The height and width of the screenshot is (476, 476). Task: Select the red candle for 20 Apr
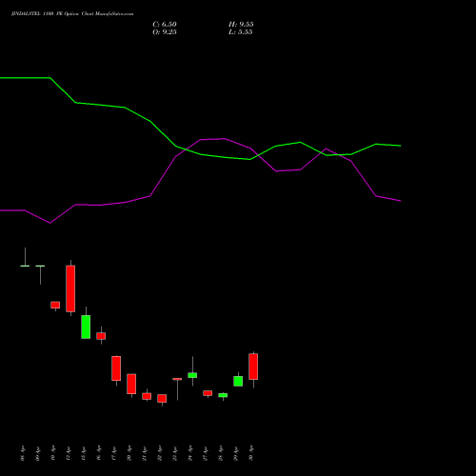pos(131,384)
